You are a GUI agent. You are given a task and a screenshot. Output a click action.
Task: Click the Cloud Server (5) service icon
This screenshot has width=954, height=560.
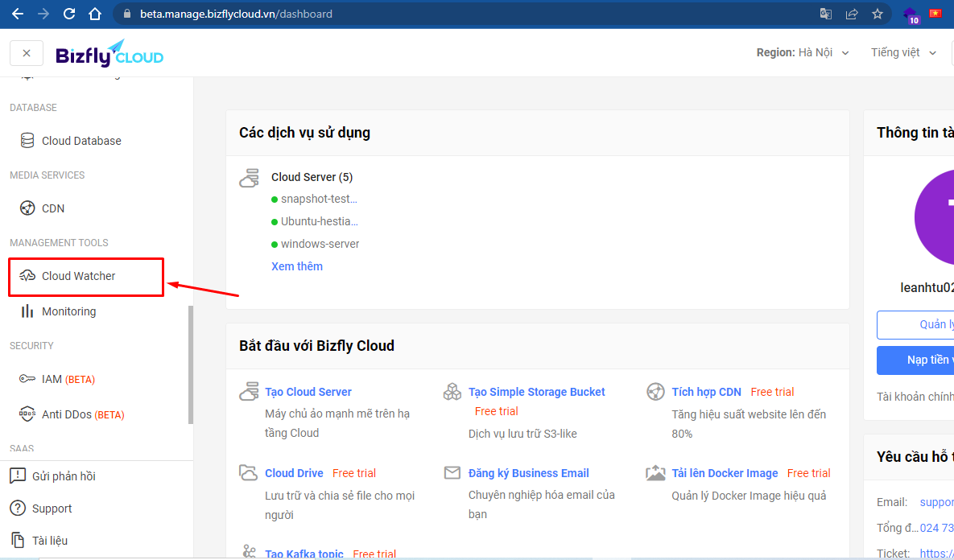pyautogui.click(x=250, y=178)
